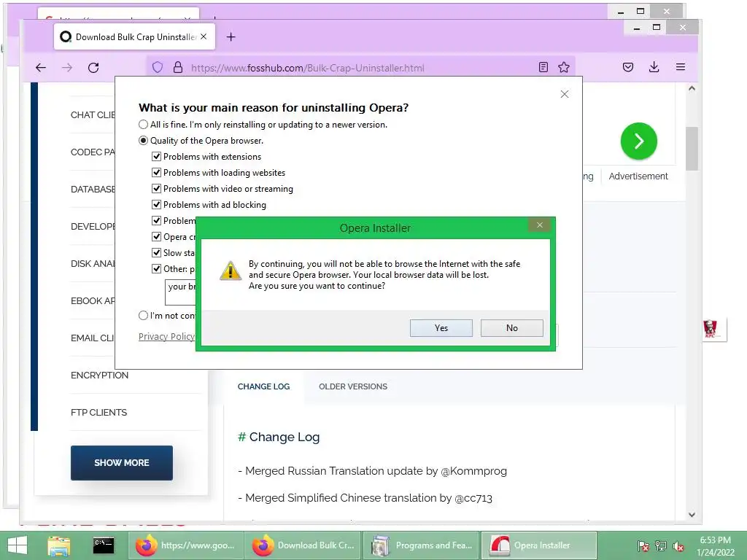Open the tracking protection shield icon
The height and width of the screenshot is (560, 747).
click(158, 68)
